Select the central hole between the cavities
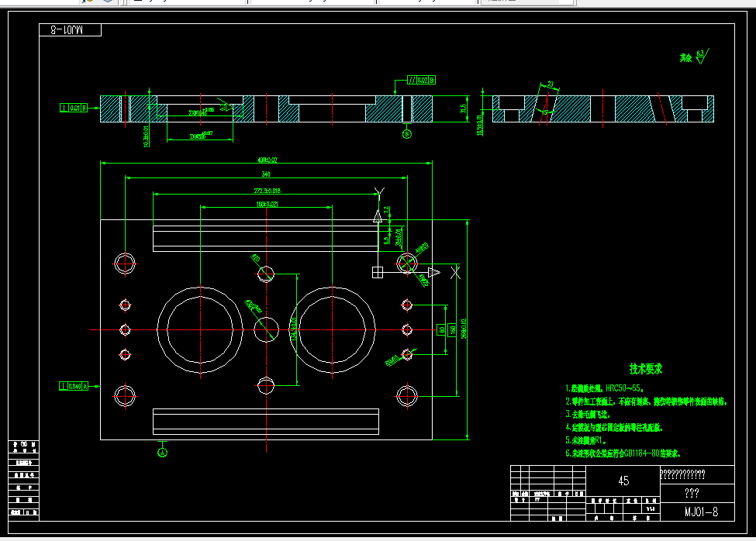The width and height of the screenshot is (756, 541). (x=266, y=329)
